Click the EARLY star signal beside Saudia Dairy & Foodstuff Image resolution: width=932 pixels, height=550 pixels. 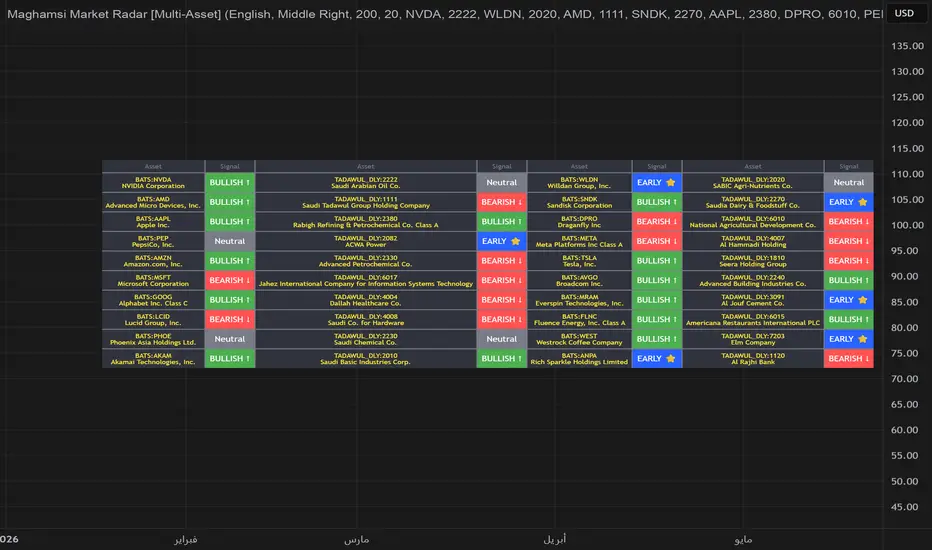click(849, 202)
